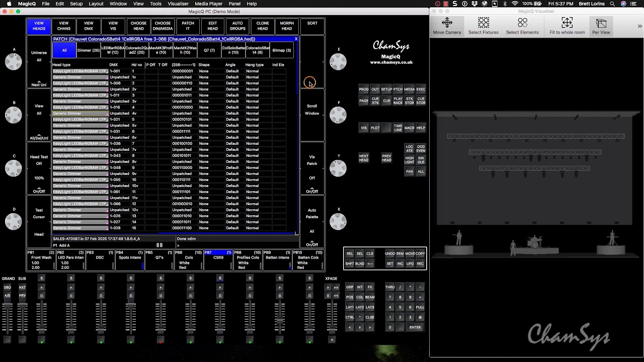The image size is (644, 362).
Task: Activate the Per View tool
Action: (601, 26)
